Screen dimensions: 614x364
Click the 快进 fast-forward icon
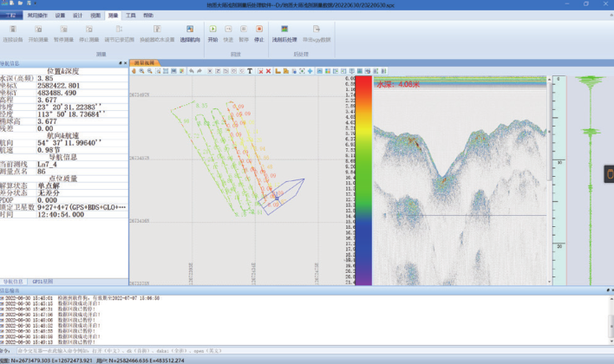pyautogui.click(x=228, y=34)
